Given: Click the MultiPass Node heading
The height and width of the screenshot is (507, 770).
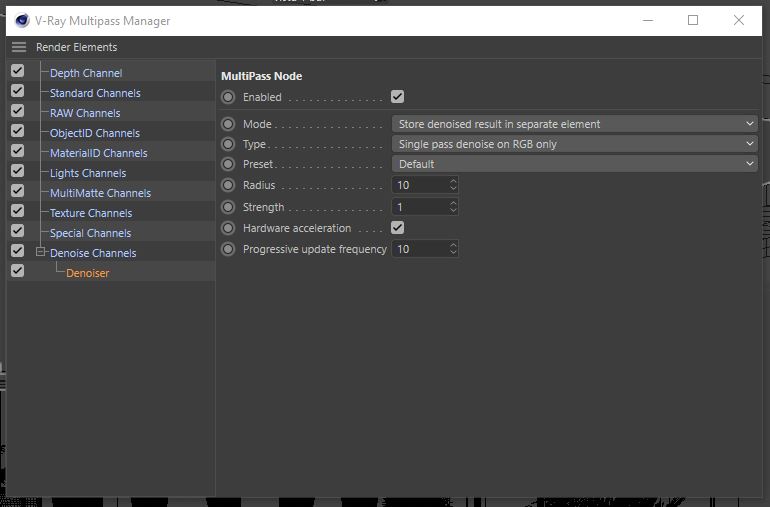Looking at the screenshot, I should 261,76.
